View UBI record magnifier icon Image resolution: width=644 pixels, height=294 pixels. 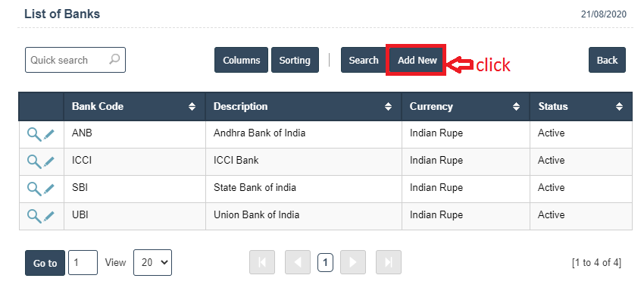(34, 215)
